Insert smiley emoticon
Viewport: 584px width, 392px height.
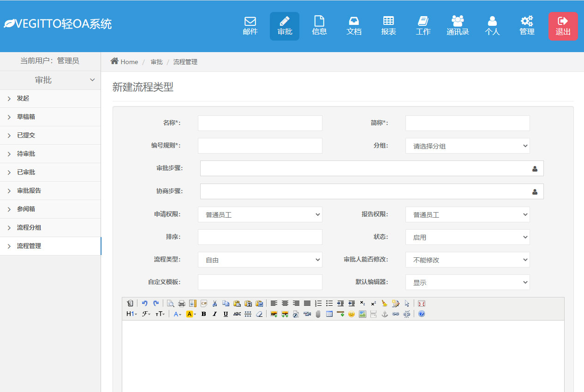352,314
